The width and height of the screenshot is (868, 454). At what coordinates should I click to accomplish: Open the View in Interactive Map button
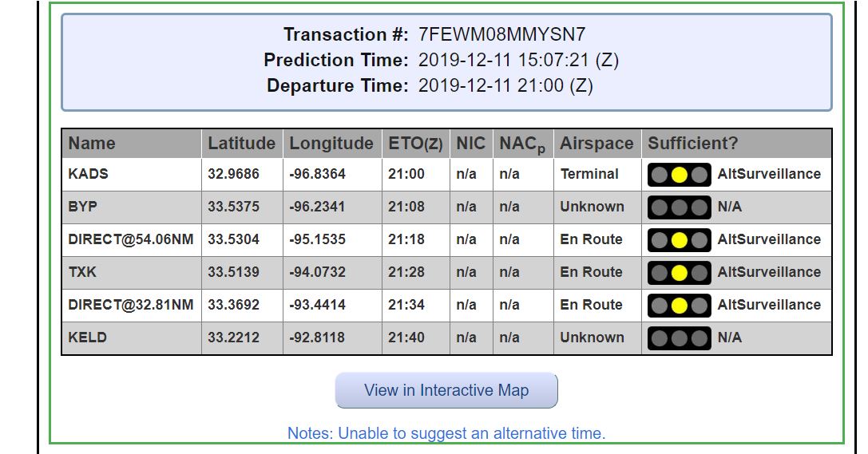coord(446,391)
